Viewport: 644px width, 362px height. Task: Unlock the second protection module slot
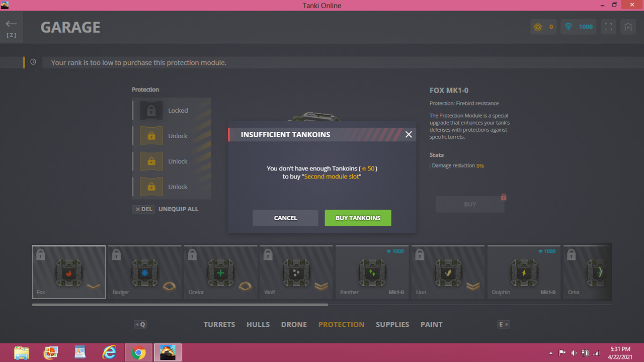pos(172,136)
